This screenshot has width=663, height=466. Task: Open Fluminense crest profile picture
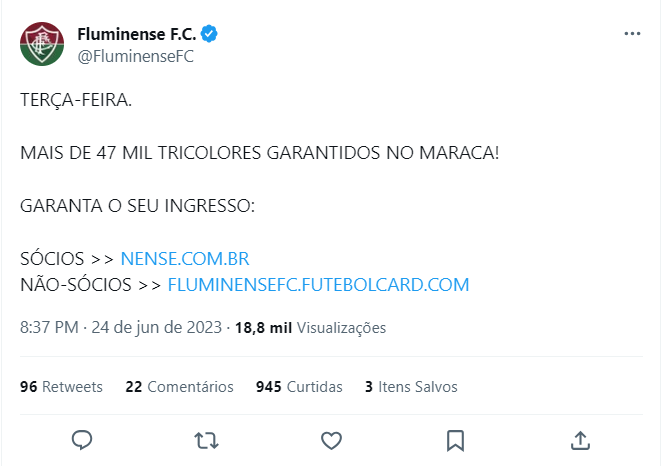[x=42, y=44]
